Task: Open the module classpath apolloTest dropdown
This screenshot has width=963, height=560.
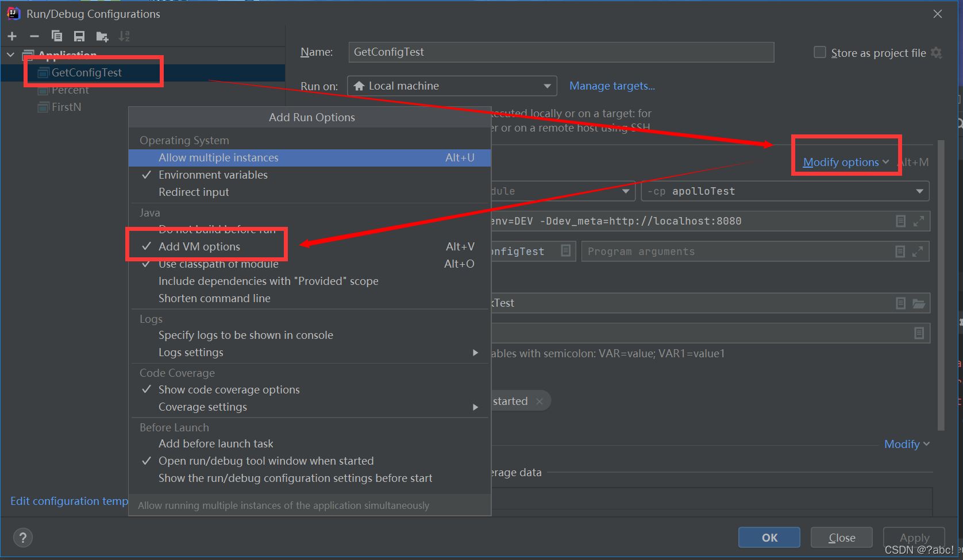Action: [785, 191]
